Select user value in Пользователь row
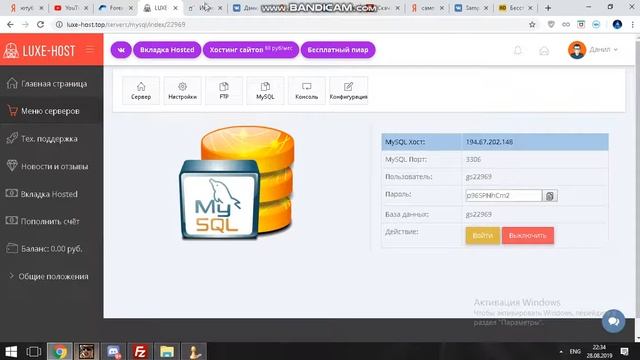640x360 pixels. coord(478,177)
